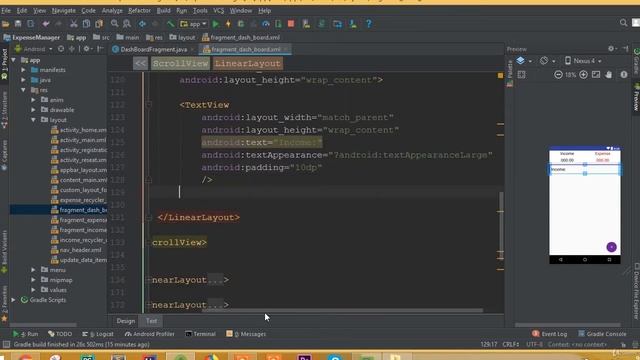Open the Gradle Console tool window

602,334
